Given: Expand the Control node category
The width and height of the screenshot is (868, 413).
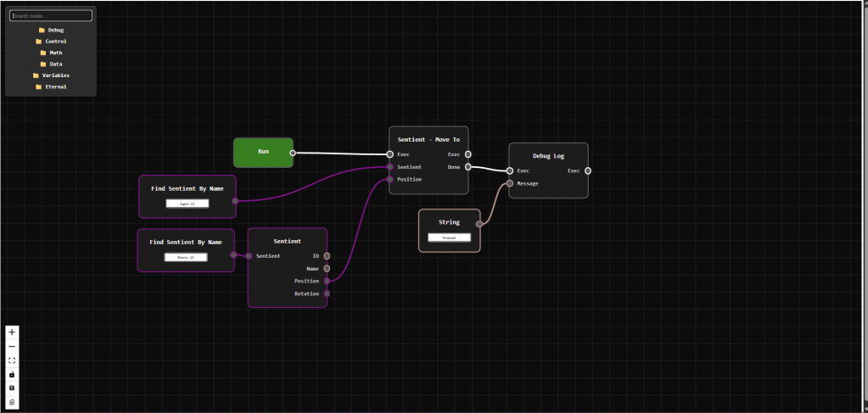Looking at the screenshot, I should [50, 42].
